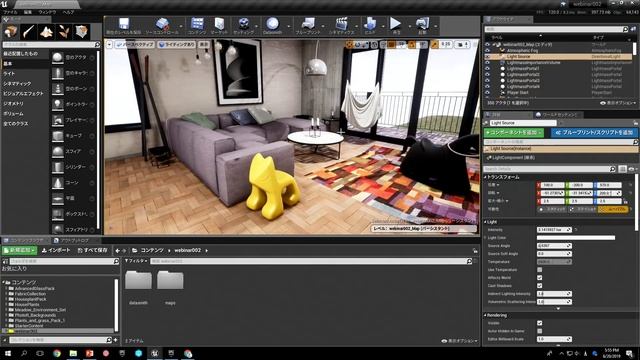This screenshot has height=360, width=640.
Task: Open the white Light Color swatch
Action: (x=576, y=238)
